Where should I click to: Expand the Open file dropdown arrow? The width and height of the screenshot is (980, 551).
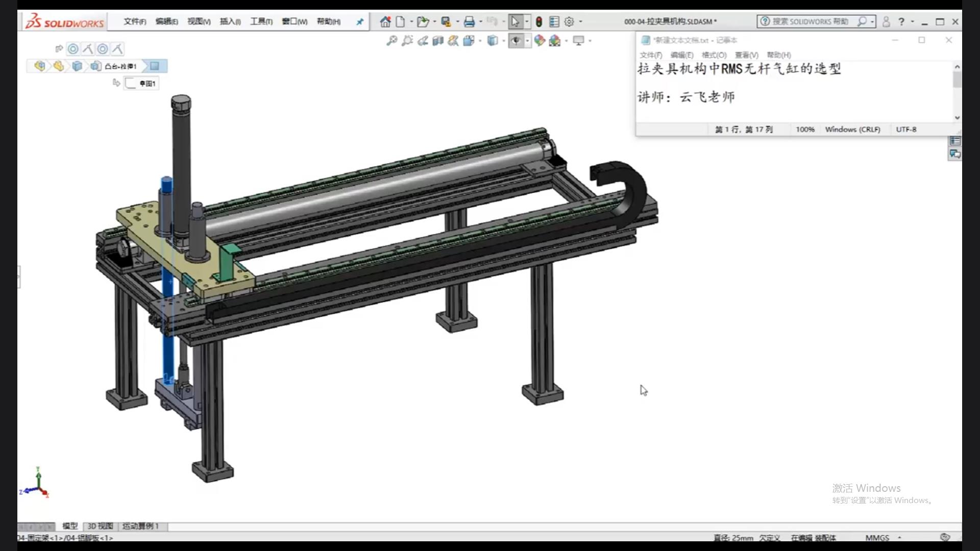[434, 22]
